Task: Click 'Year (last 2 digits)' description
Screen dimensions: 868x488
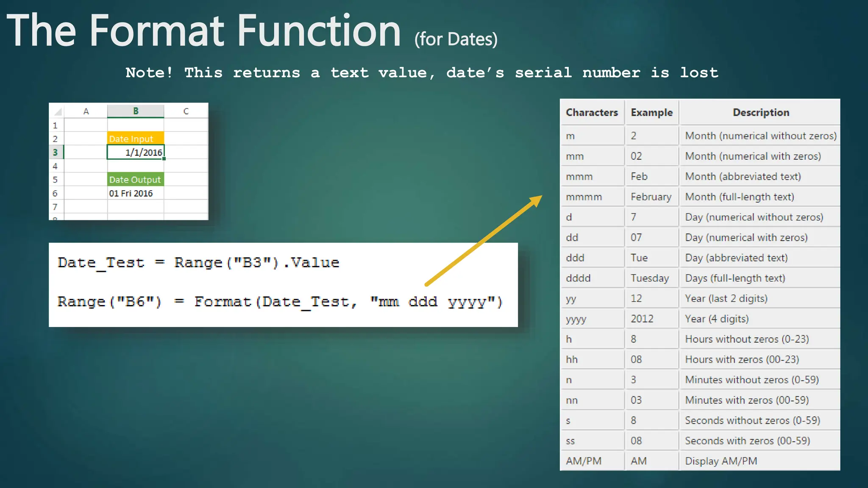Action: coord(761,298)
